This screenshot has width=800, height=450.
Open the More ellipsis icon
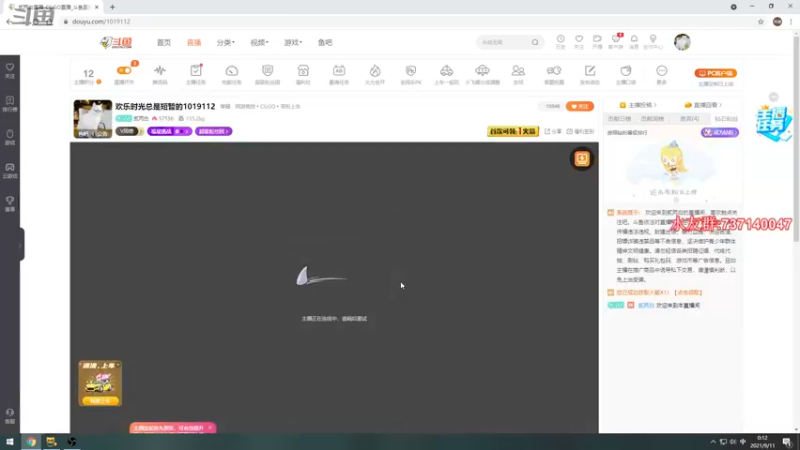tap(662, 73)
